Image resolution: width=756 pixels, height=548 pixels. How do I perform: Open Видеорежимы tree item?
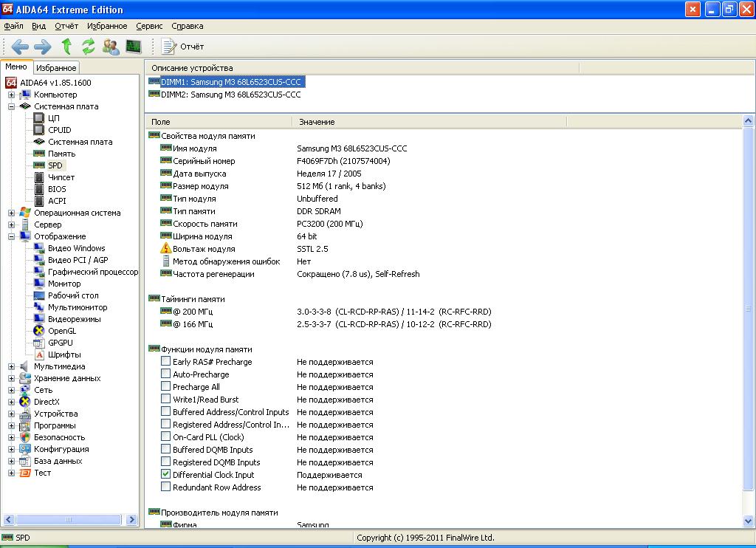[75, 319]
